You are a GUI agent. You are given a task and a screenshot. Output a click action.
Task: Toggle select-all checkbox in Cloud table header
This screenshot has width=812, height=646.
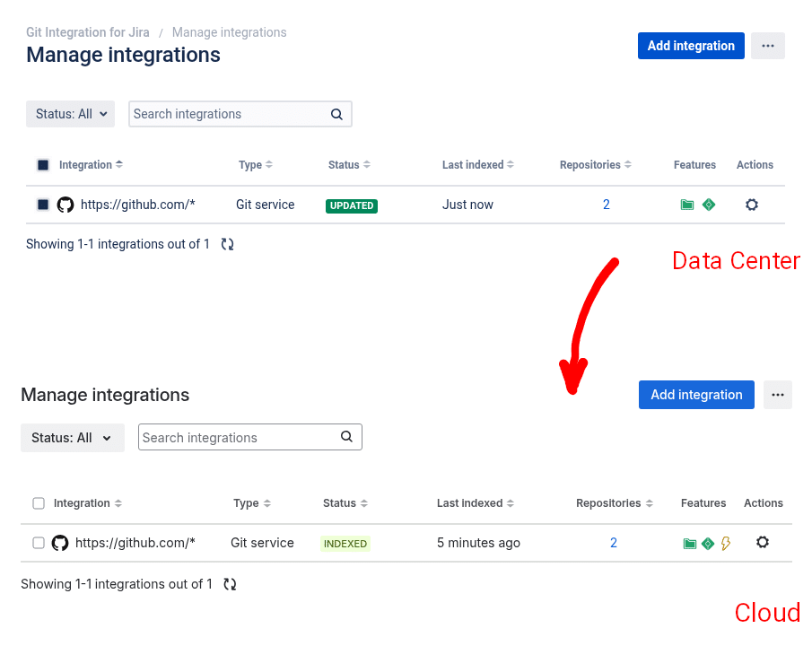pos(39,503)
